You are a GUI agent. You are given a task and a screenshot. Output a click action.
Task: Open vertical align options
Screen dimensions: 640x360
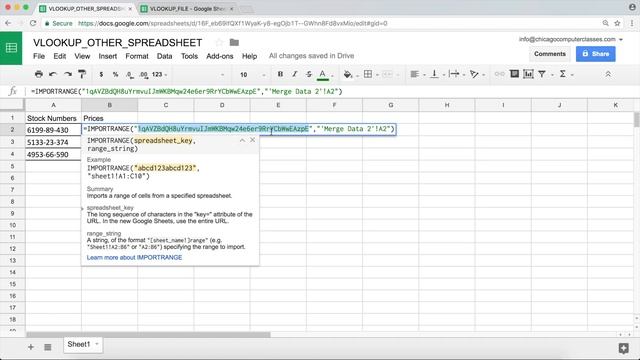click(x=435, y=74)
